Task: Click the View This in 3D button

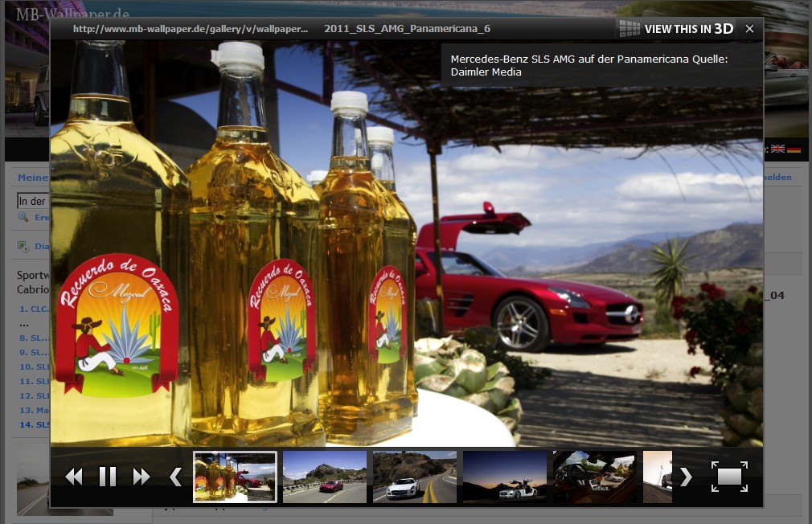Action: [x=677, y=29]
